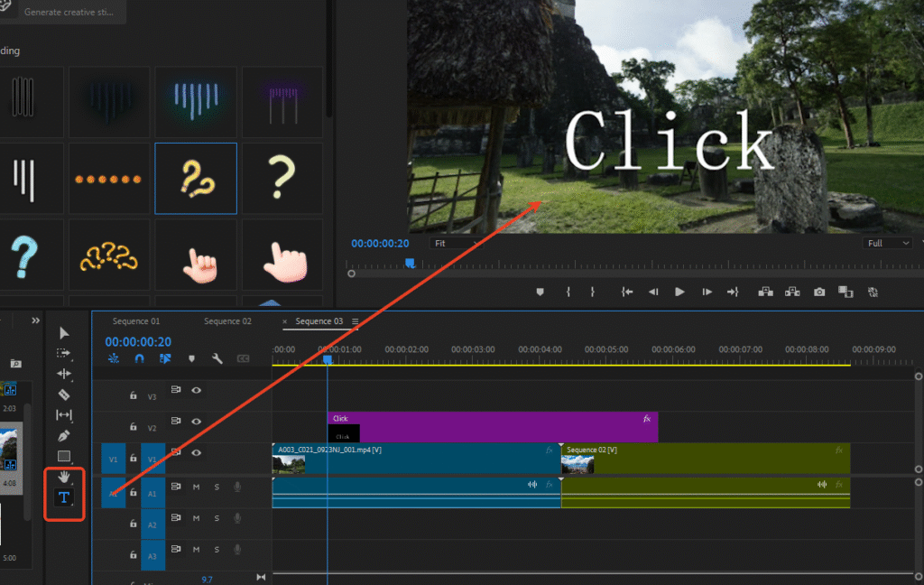Select the Pen tool in toolbar

tap(63, 434)
